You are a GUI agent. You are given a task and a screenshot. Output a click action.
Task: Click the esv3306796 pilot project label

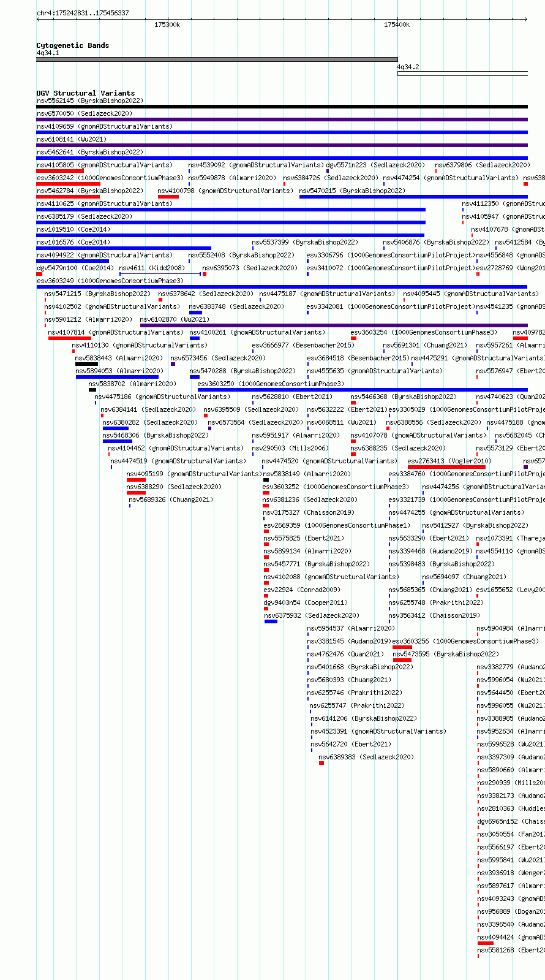coord(391,255)
